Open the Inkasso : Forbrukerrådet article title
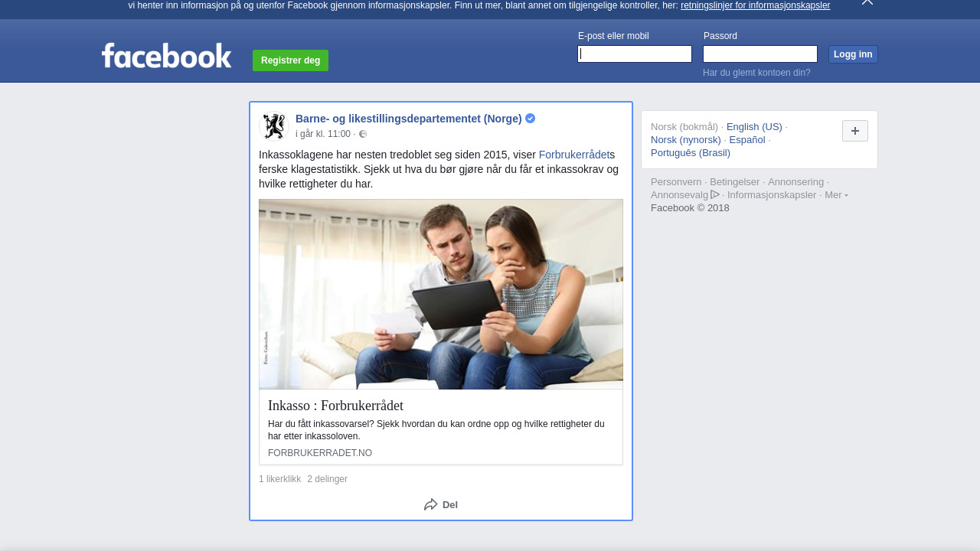 335,406
